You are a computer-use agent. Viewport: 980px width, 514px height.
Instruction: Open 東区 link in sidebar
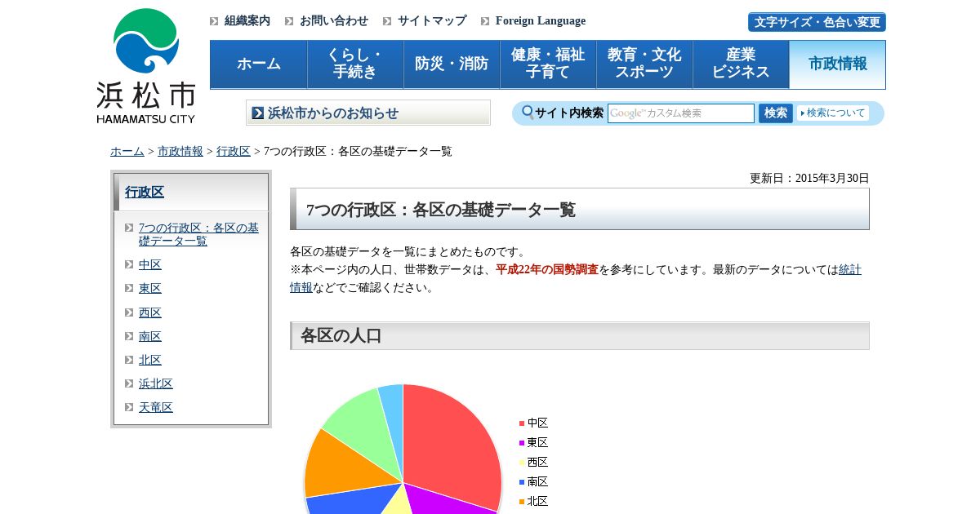(150, 288)
